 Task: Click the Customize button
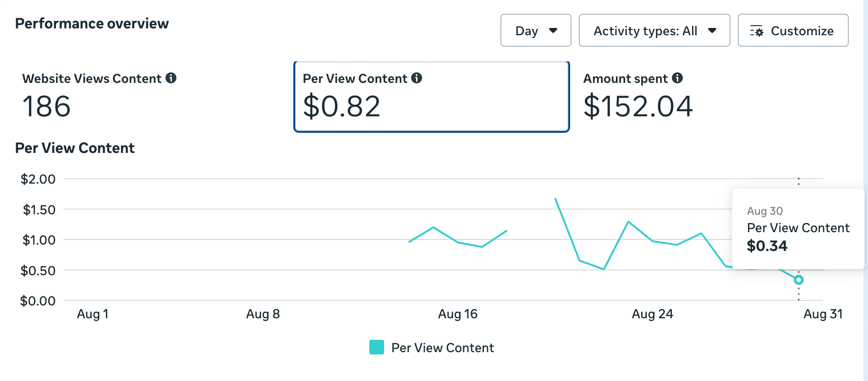[x=793, y=31]
